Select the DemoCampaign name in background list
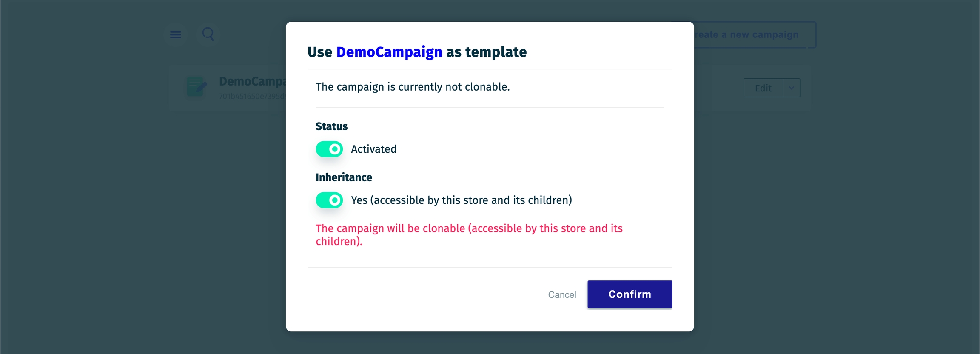The width and height of the screenshot is (980, 354). point(252,81)
